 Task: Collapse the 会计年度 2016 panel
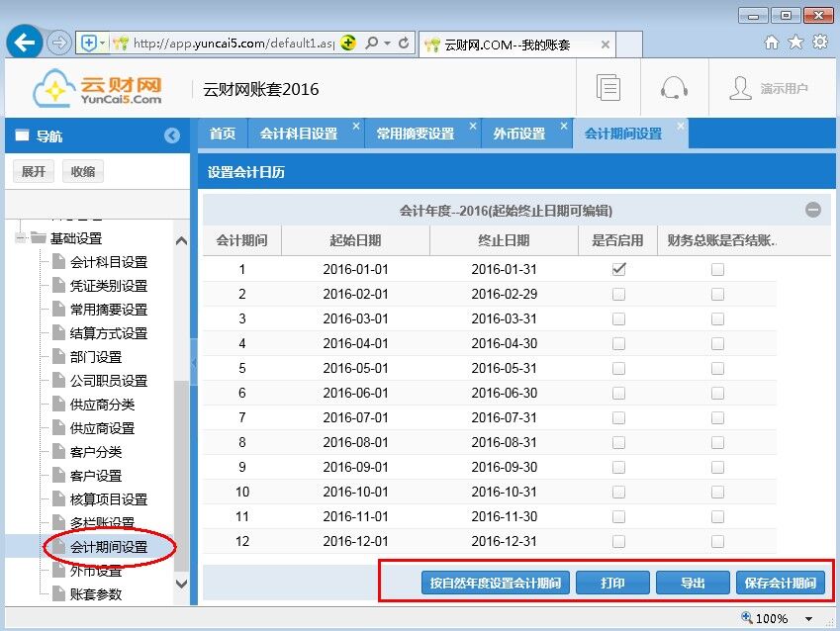point(812,210)
